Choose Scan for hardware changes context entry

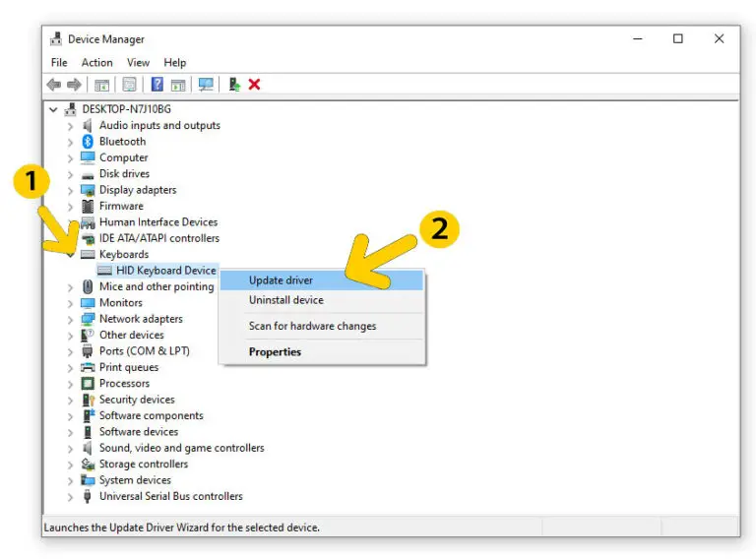click(x=322, y=326)
